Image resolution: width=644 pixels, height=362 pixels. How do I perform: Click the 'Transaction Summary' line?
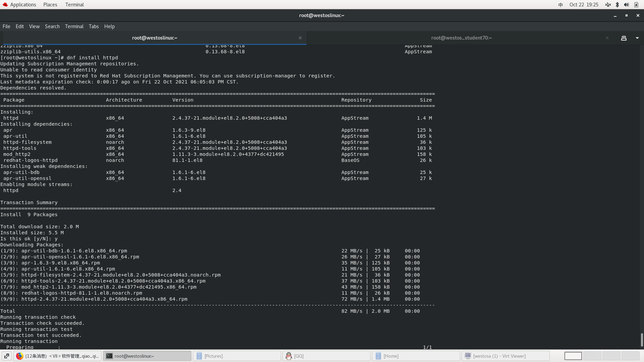pyautogui.click(x=29, y=202)
